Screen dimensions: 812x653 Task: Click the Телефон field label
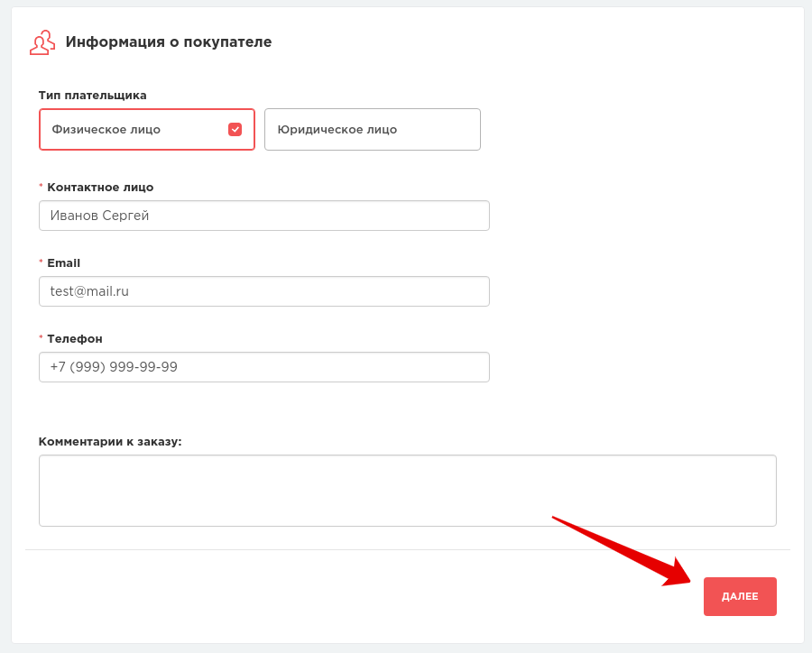pos(75,339)
